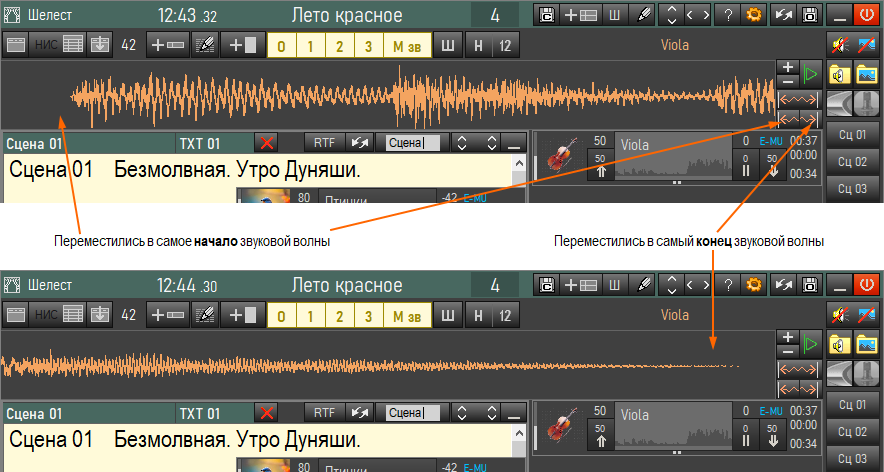The image size is (884, 472).
Task: Open Сц 02 scene button, 12:43 window
Action: (x=852, y=162)
